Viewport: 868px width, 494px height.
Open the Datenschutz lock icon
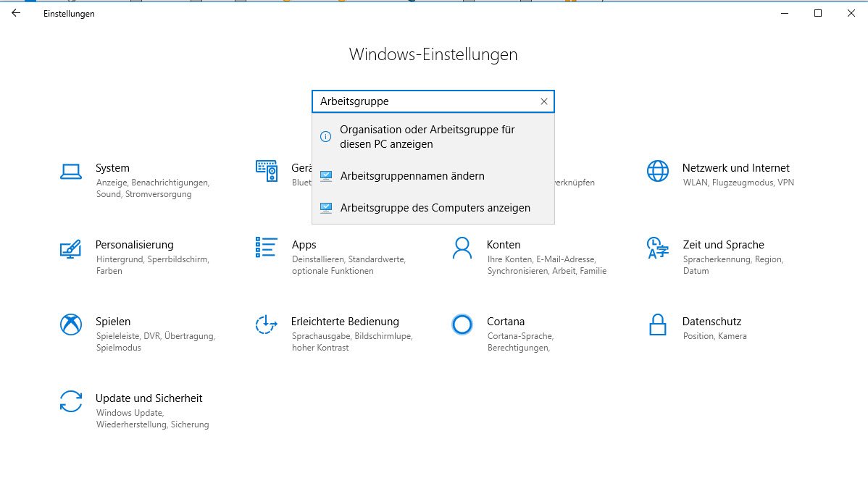point(658,325)
